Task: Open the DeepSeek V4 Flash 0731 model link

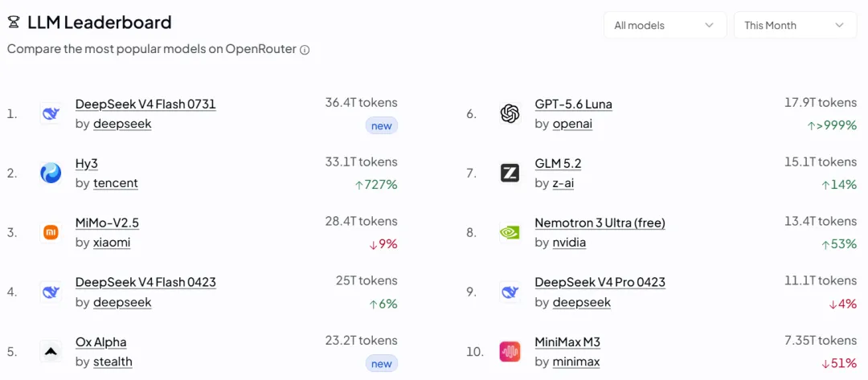Action: click(x=145, y=104)
